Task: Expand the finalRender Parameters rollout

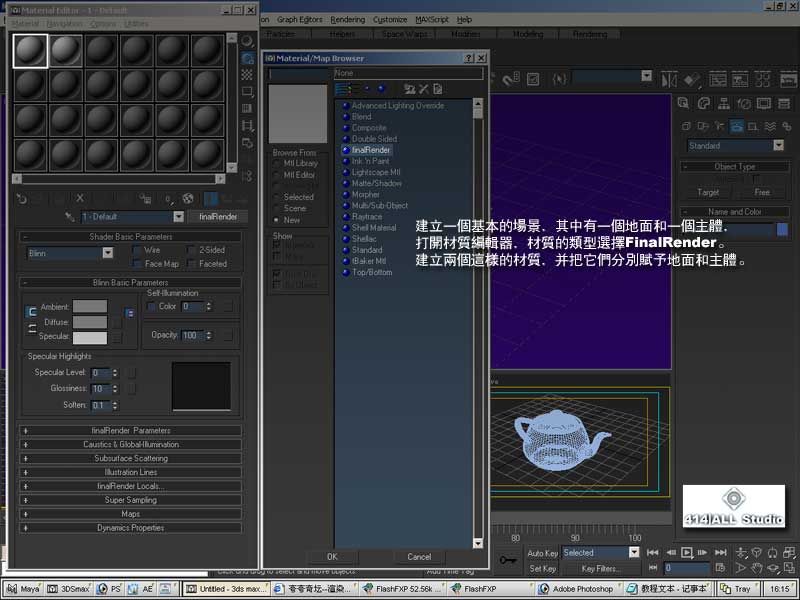Action: [x=131, y=431]
